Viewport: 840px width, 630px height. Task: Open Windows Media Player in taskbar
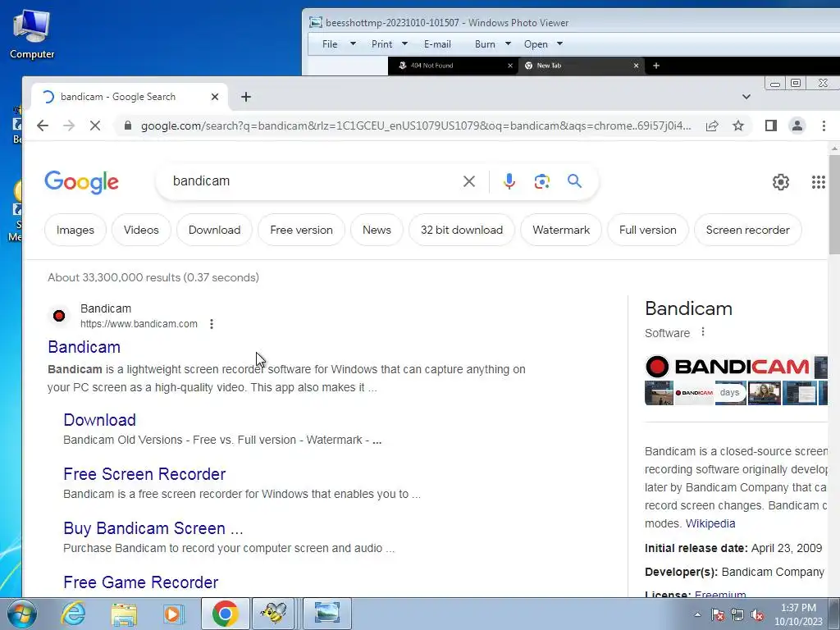tap(174, 614)
